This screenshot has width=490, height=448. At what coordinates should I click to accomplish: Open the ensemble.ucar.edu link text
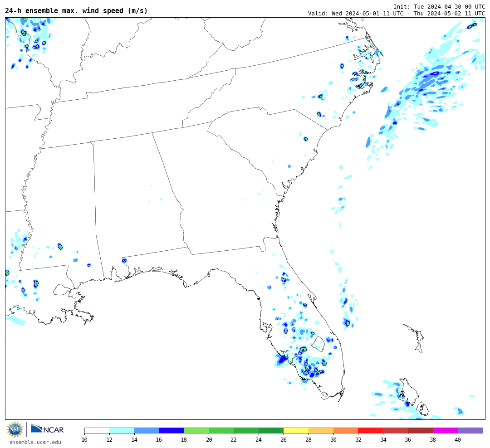(x=35, y=442)
